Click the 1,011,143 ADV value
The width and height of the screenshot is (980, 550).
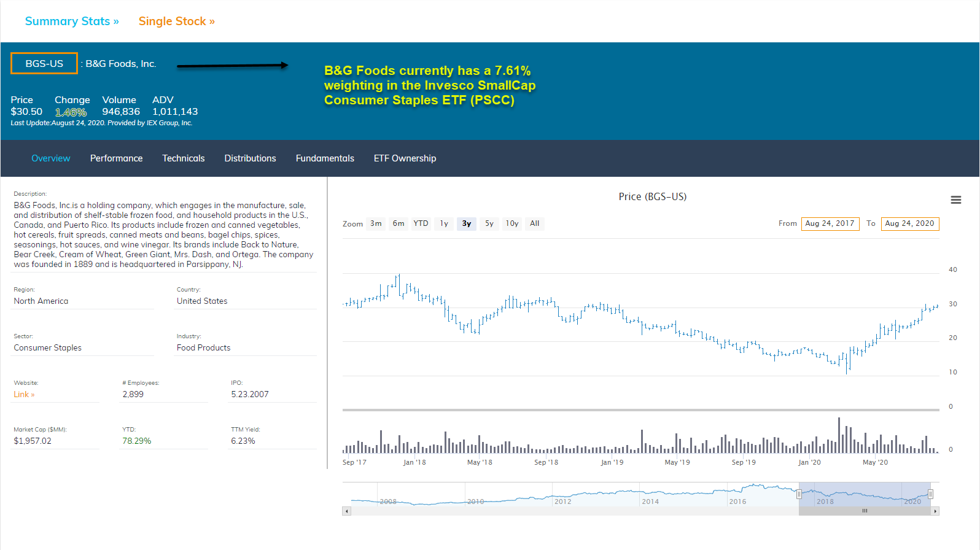[175, 112]
